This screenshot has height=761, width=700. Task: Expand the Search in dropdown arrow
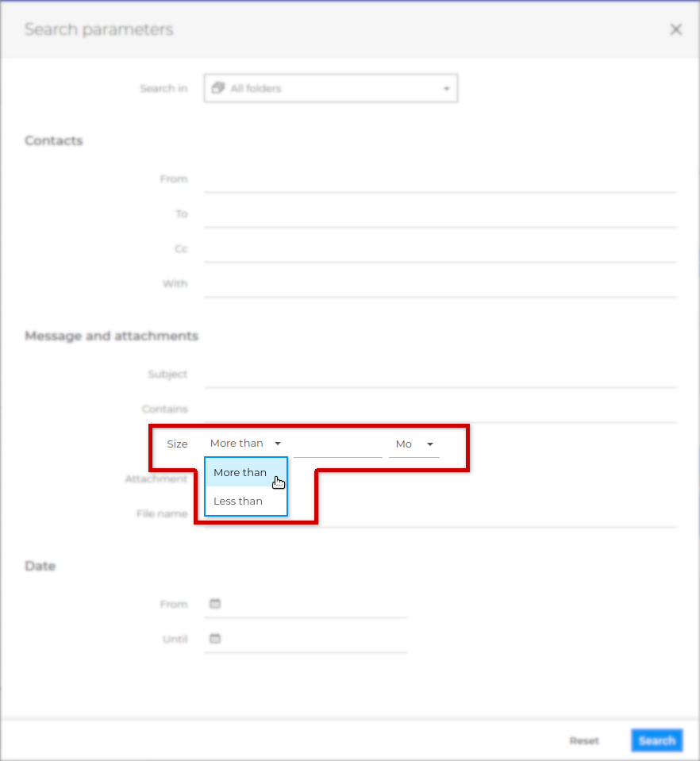pos(446,89)
